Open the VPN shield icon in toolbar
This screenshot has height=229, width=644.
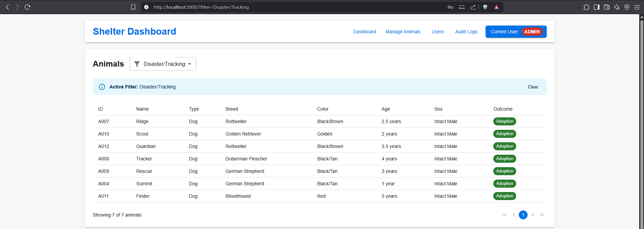pyautogui.click(x=627, y=7)
